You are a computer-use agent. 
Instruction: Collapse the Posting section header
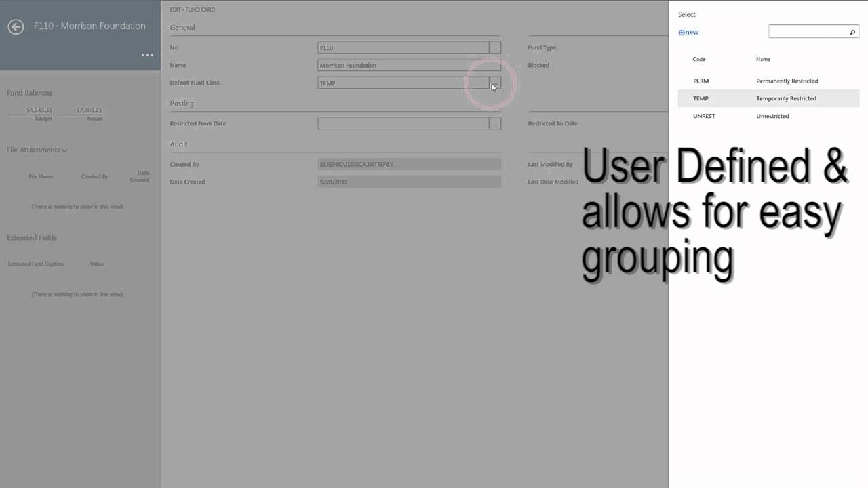tap(182, 104)
